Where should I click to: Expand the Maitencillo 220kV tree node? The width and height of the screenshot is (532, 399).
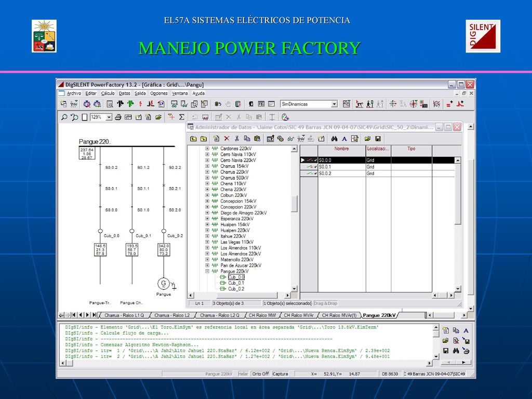point(207,260)
